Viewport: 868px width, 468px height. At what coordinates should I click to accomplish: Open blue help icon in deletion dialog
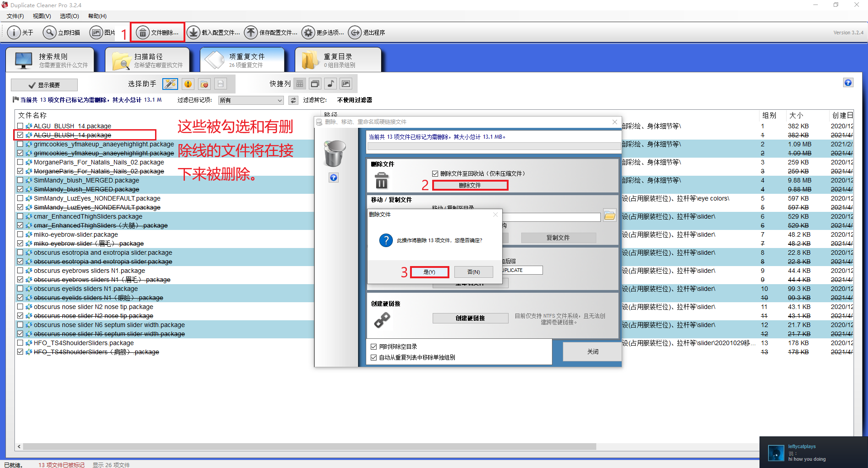click(x=334, y=178)
